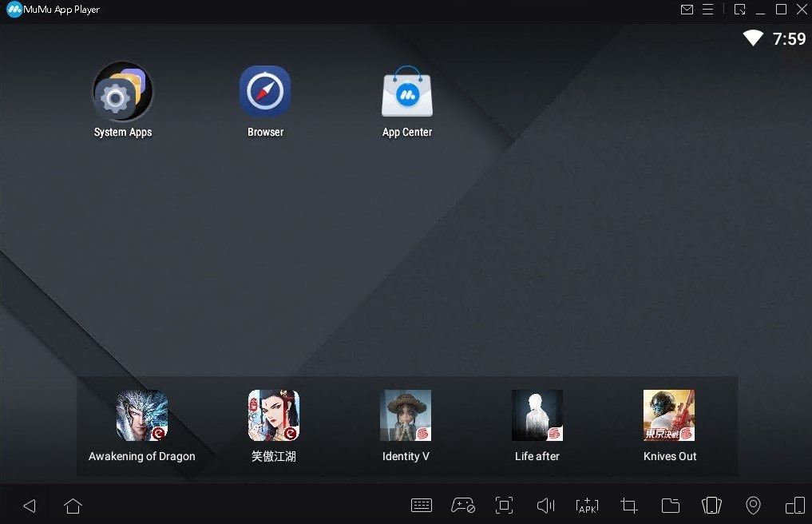The width and height of the screenshot is (812, 524).
Task: Close the MuMu App Player window
Action: coord(802,10)
